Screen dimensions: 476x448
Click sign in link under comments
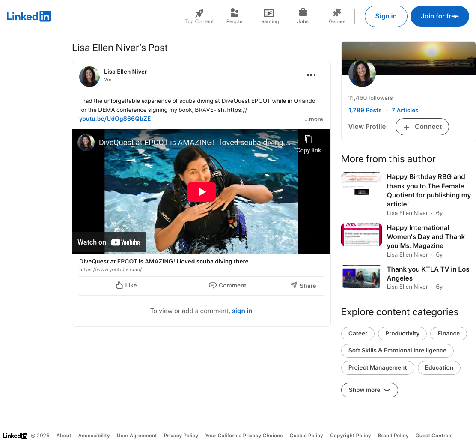point(242,311)
